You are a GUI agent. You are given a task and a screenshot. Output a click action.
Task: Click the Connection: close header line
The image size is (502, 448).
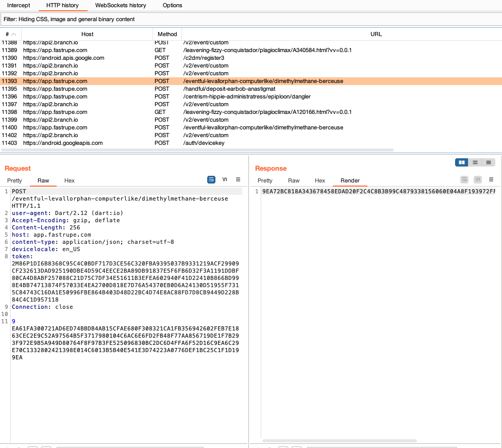(42, 307)
